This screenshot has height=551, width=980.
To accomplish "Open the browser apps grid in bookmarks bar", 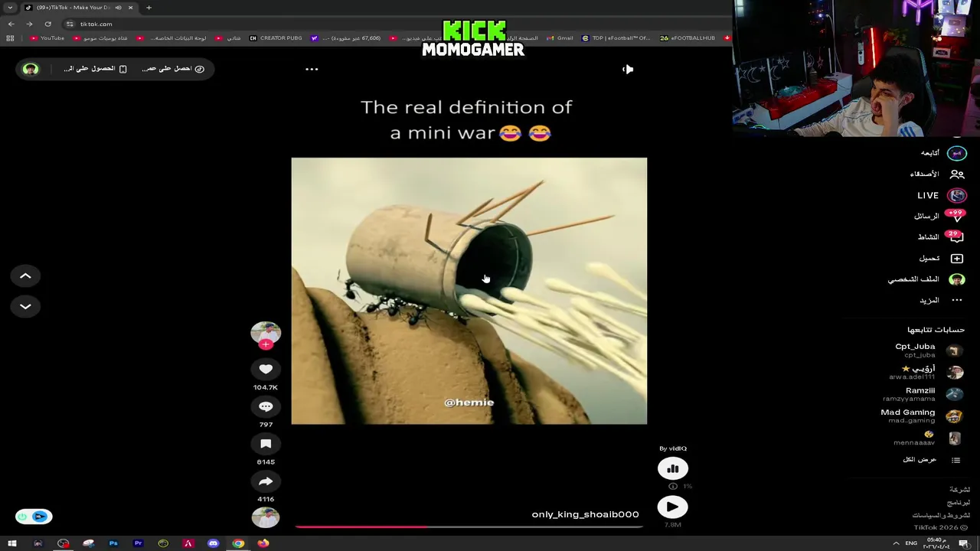I will tap(10, 38).
